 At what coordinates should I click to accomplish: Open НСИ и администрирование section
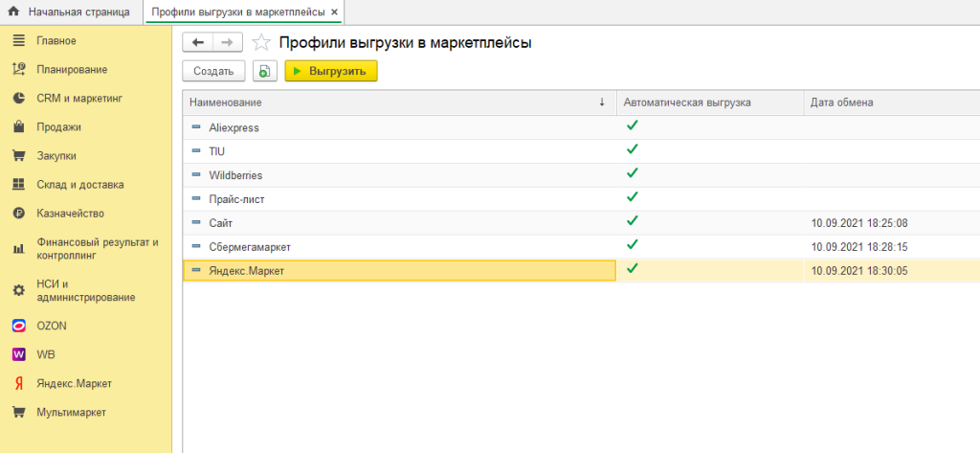(85, 290)
